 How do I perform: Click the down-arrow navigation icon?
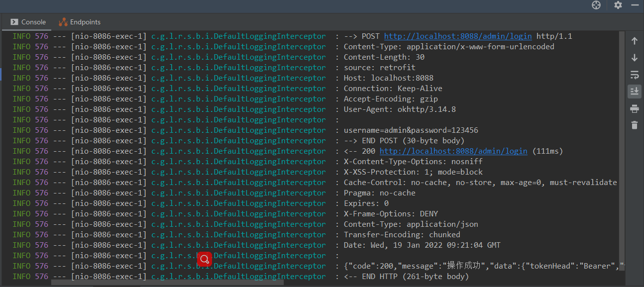click(x=635, y=57)
